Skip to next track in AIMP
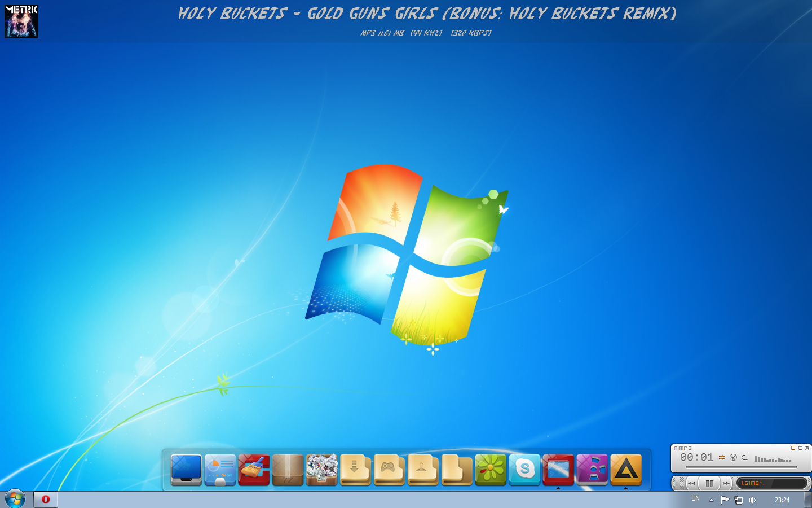 pyautogui.click(x=726, y=483)
